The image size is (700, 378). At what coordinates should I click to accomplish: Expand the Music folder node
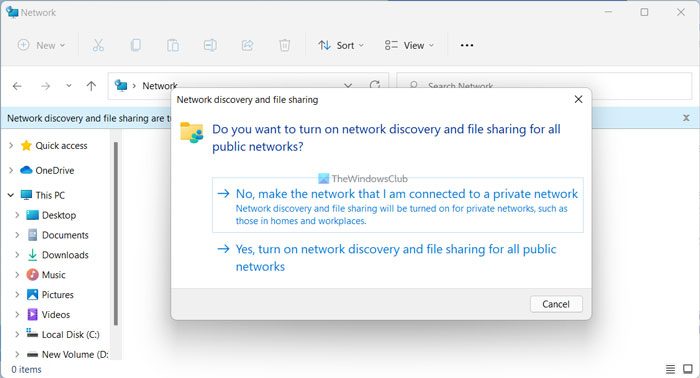coord(17,274)
